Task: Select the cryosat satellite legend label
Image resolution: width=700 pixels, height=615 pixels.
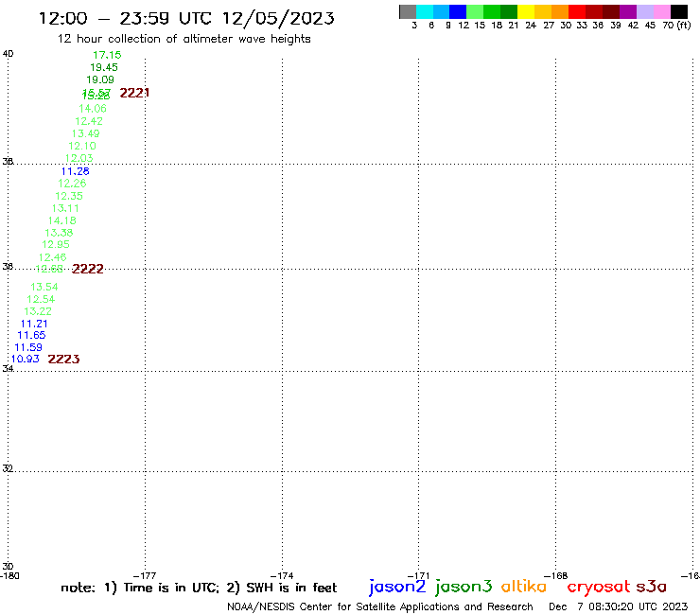Action: (x=599, y=587)
